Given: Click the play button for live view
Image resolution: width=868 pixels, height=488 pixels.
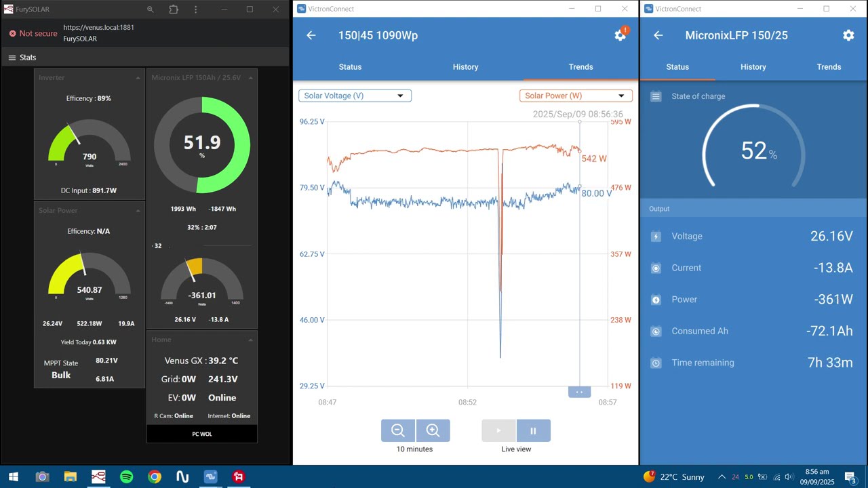Looking at the screenshot, I should 498,430.
